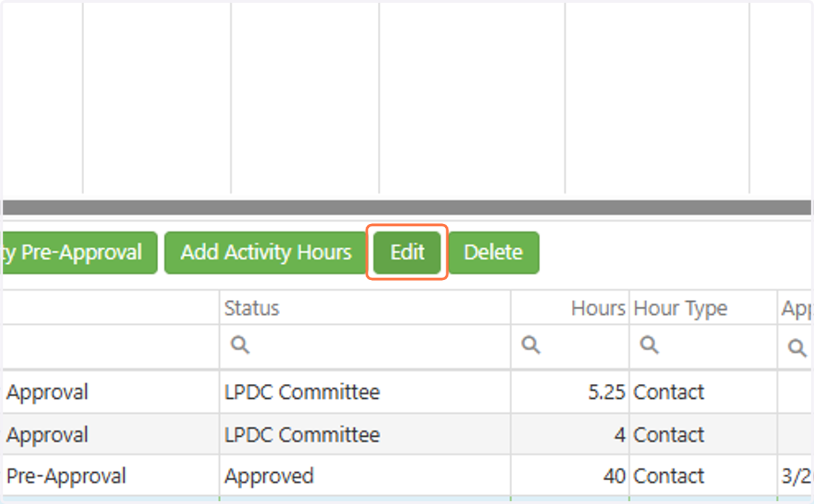Image resolution: width=814 pixels, height=504 pixels.
Task: Click the Status column search icon
Action: 240,346
